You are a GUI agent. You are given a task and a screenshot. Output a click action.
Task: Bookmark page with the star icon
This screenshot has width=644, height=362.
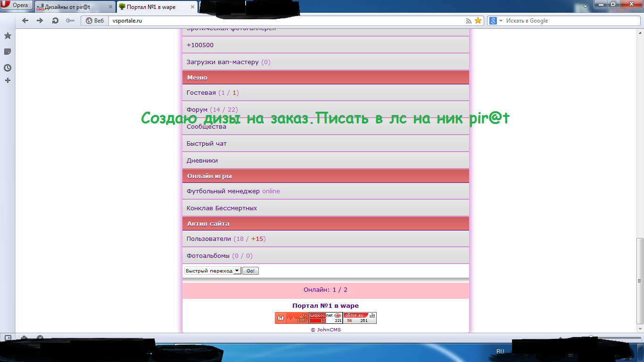(478, 21)
